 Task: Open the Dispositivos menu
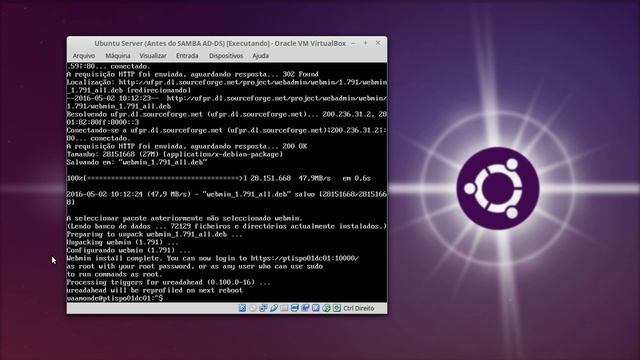[226, 56]
